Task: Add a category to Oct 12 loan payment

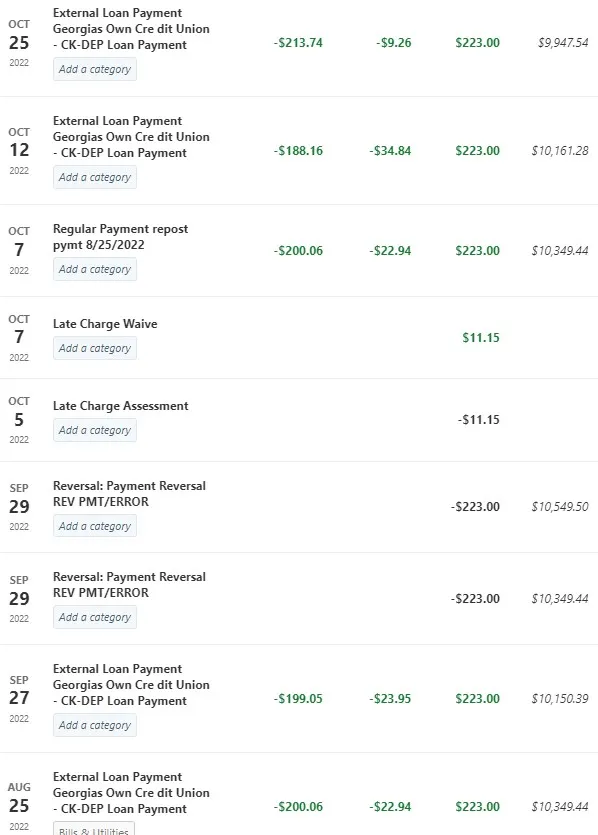Action: coord(95,177)
